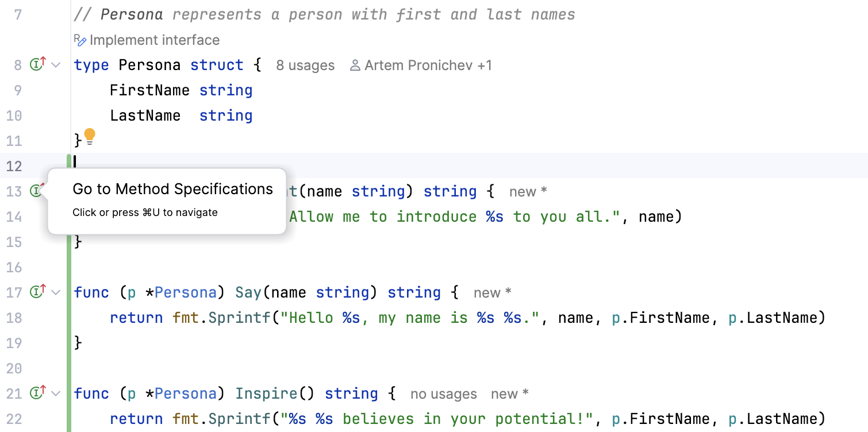Place cursor on FirstName field name

click(149, 90)
